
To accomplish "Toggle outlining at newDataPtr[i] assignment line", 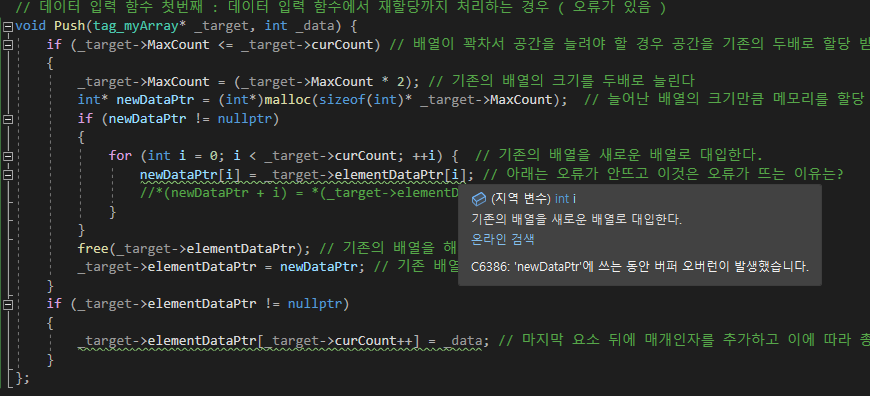I will pos(7,175).
